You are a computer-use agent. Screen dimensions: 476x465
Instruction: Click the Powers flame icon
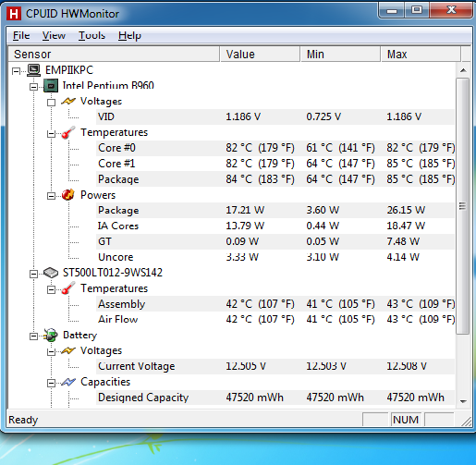[x=68, y=195]
